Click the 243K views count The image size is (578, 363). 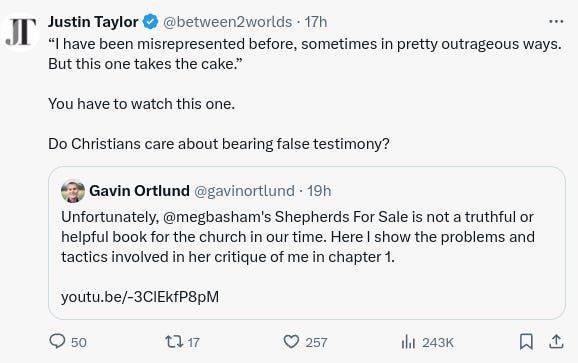[438, 342]
